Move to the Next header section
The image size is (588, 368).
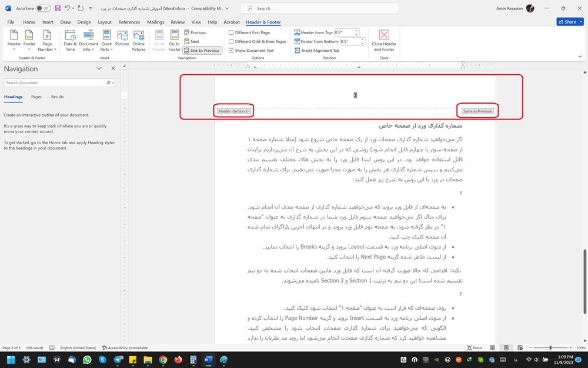click(195, 41)
